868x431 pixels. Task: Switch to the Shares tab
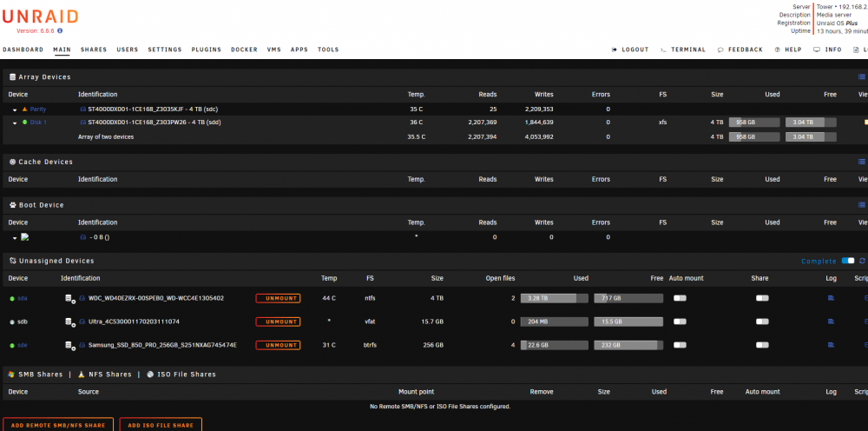click(94, 50)
